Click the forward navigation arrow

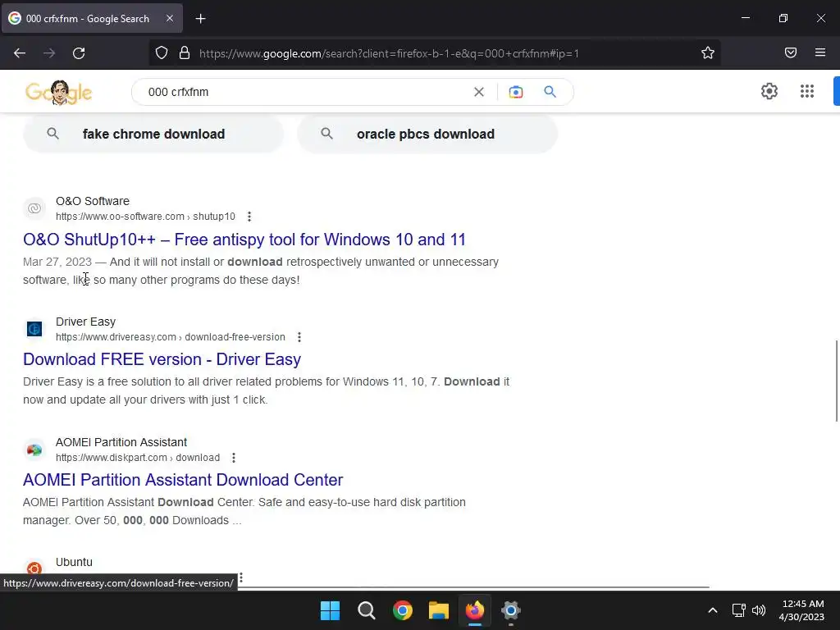pyautogui.click(x=49, y=53)
